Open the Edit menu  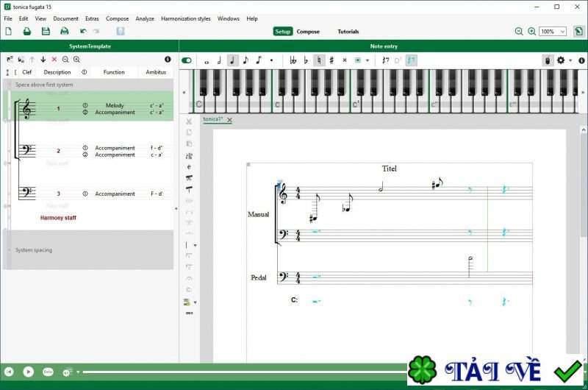coord(24,18)
